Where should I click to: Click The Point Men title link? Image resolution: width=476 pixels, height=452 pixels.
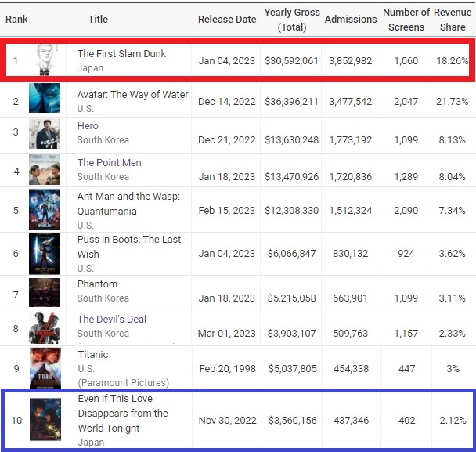point(108,162)
